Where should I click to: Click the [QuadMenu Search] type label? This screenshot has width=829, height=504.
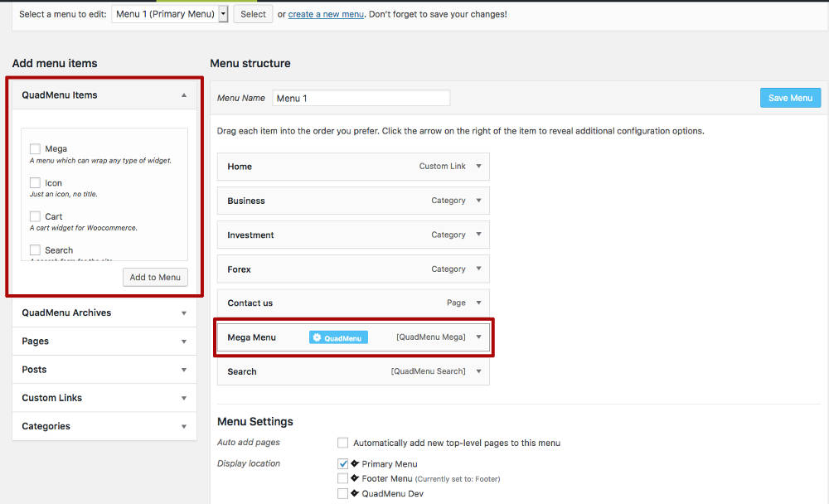coord(429,371)
